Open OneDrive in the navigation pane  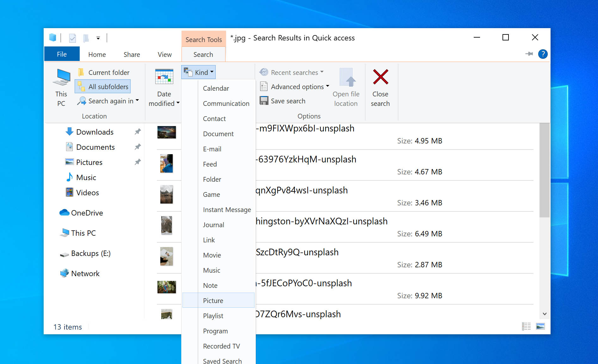coord(81,213)
